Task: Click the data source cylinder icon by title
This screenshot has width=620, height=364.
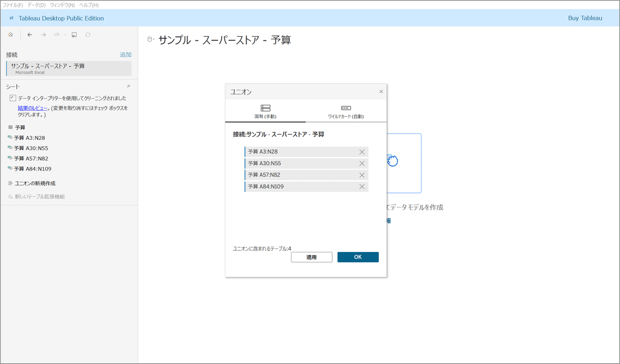Action: [150, 39]
